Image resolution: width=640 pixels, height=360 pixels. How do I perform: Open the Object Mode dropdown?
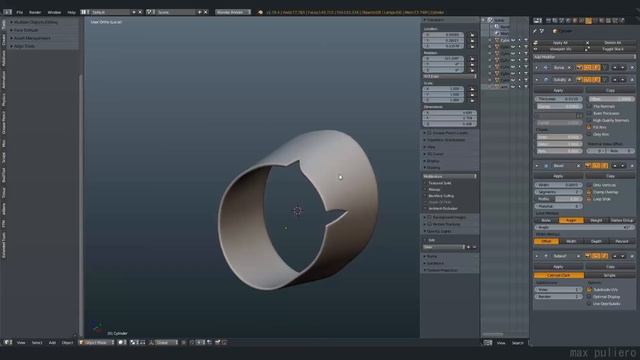pyautogui.click(x=96, y=342)
